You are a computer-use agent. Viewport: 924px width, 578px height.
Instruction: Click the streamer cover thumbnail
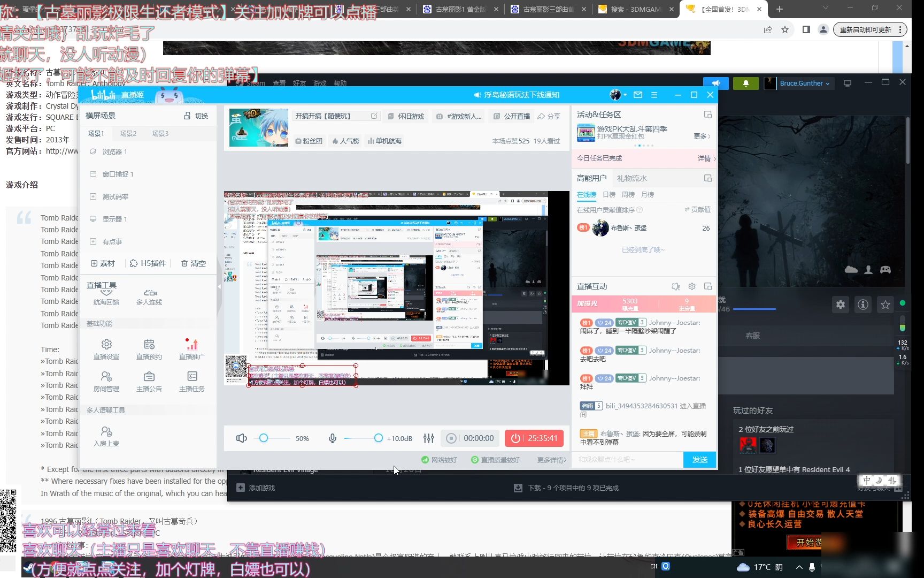pos(259,127)
